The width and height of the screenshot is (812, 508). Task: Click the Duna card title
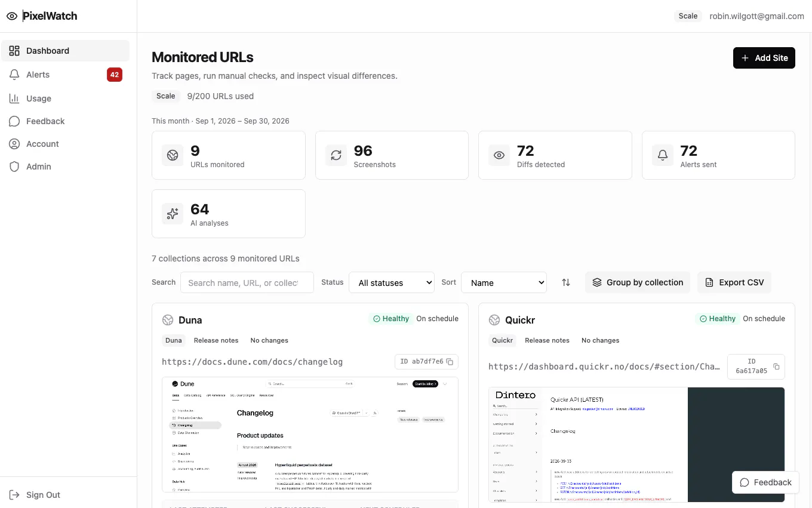point(190,320)
